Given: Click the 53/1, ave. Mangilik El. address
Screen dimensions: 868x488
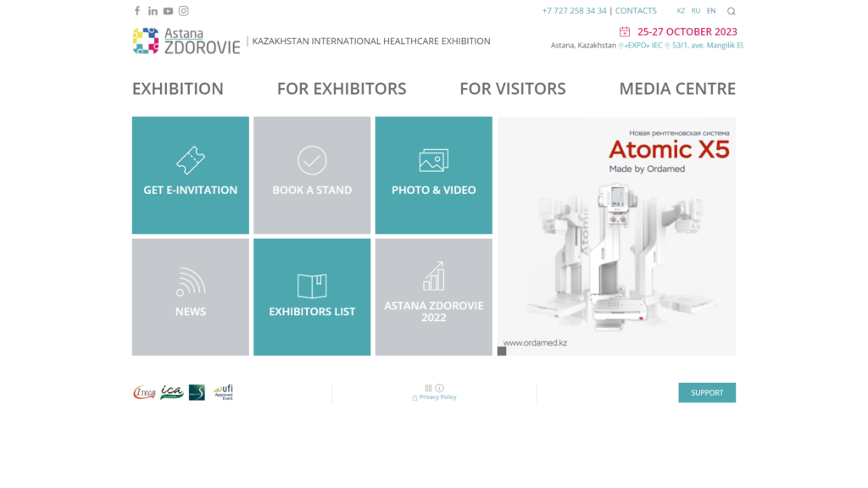Looking at the screenshot, I should 708,46.
